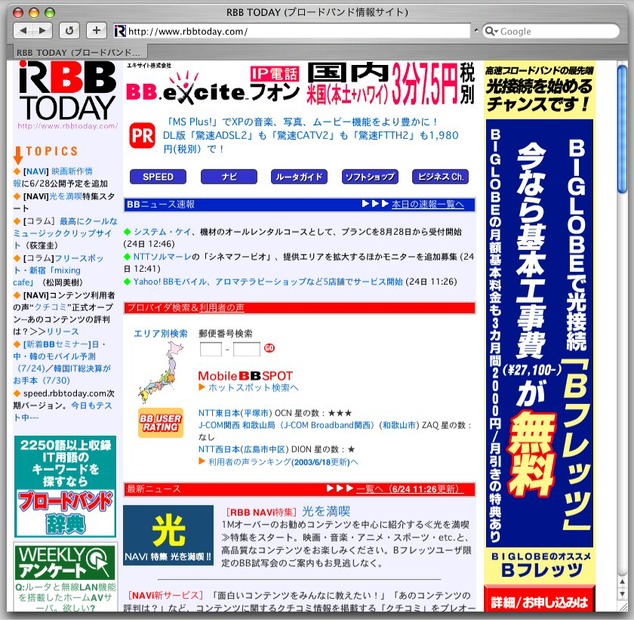
Task: Click the address bar snapback arrow
Action: tap(476, 31)
